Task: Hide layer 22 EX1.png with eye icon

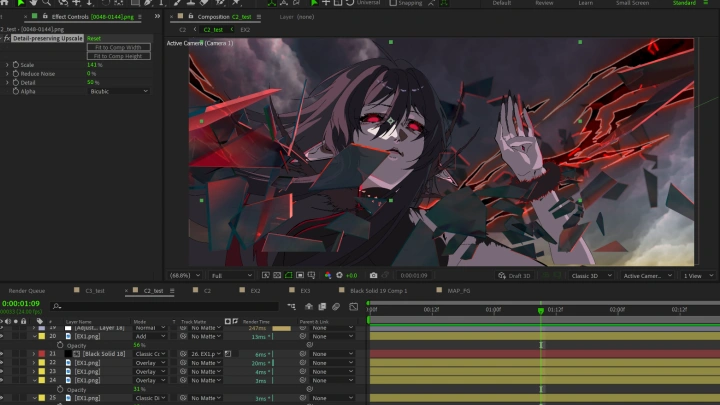Action: tap(2, 363)
